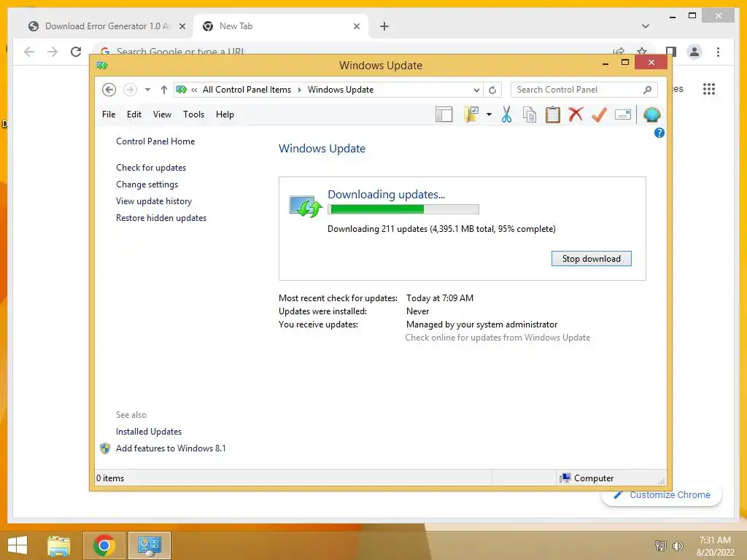Open the Edit menu
The height and width of the screenshot is (560, 747).
point(134,114)
